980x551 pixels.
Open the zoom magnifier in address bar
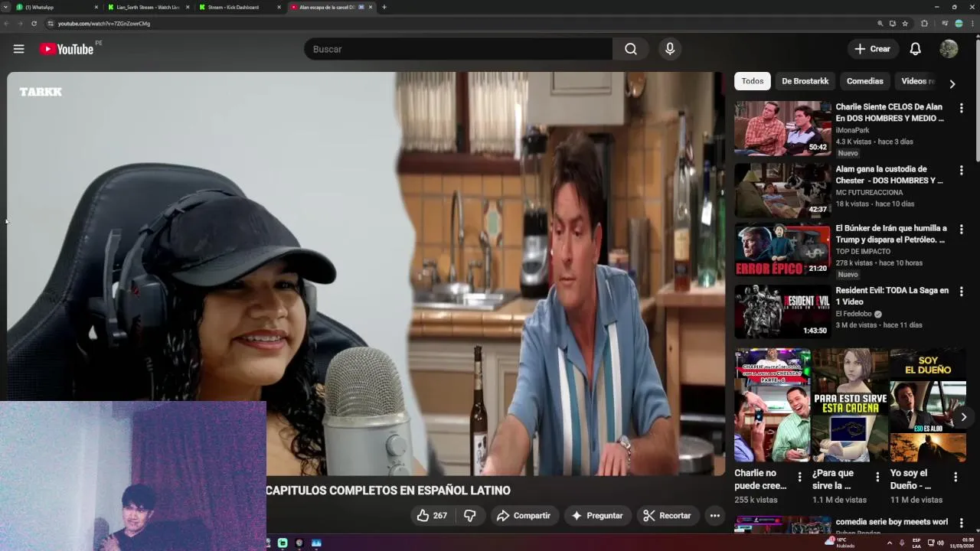(x=880, y=24)
